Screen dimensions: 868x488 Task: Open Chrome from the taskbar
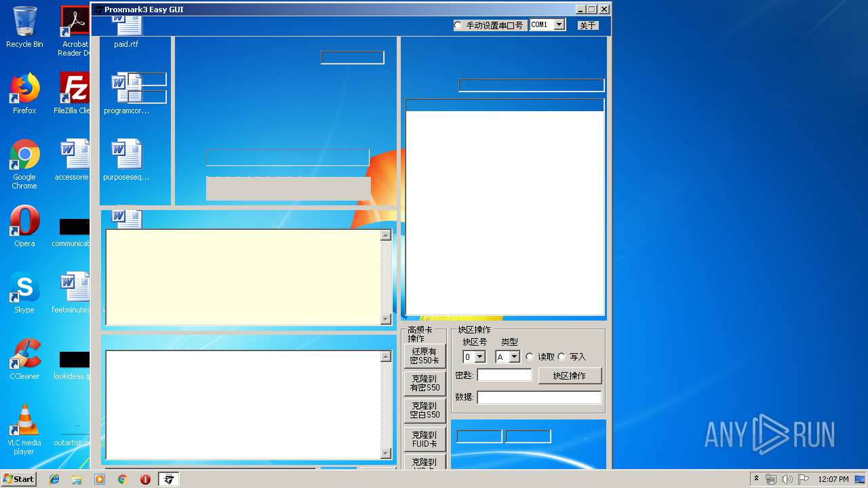(x=123, y=479)
